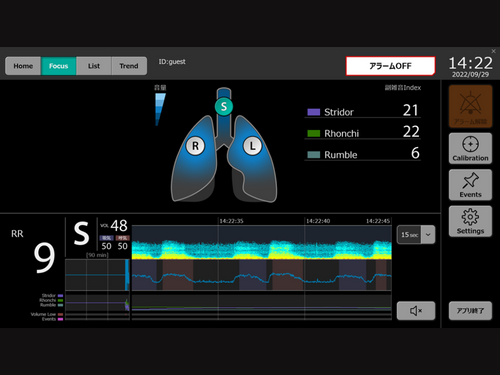Switch to the List tab
The height and width of the screenshot is (375, 500).
94,66
